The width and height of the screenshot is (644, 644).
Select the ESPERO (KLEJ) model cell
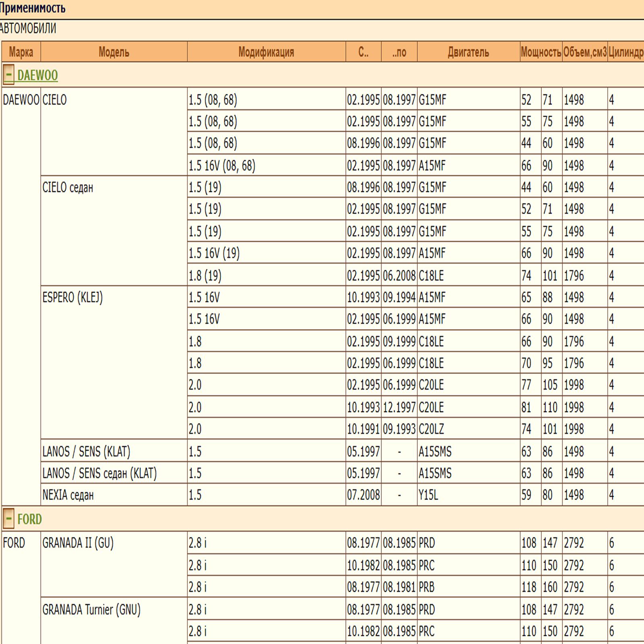pos(72,297)
